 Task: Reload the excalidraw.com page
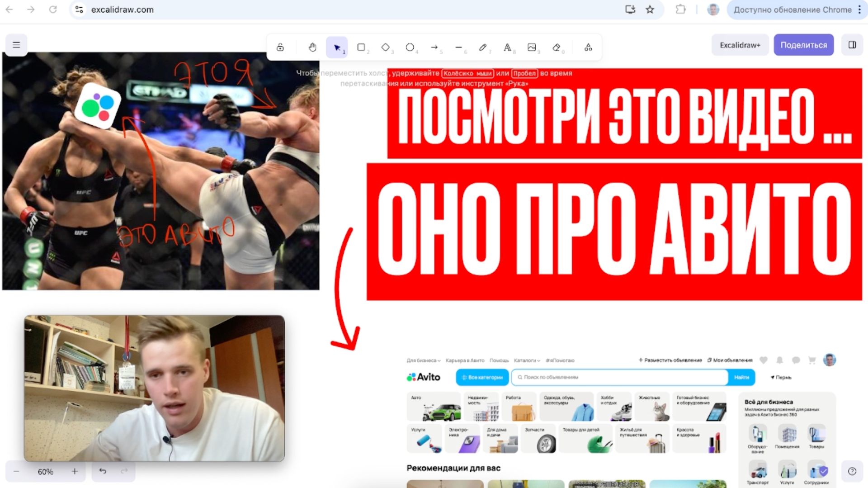click(x=53, y=9)
